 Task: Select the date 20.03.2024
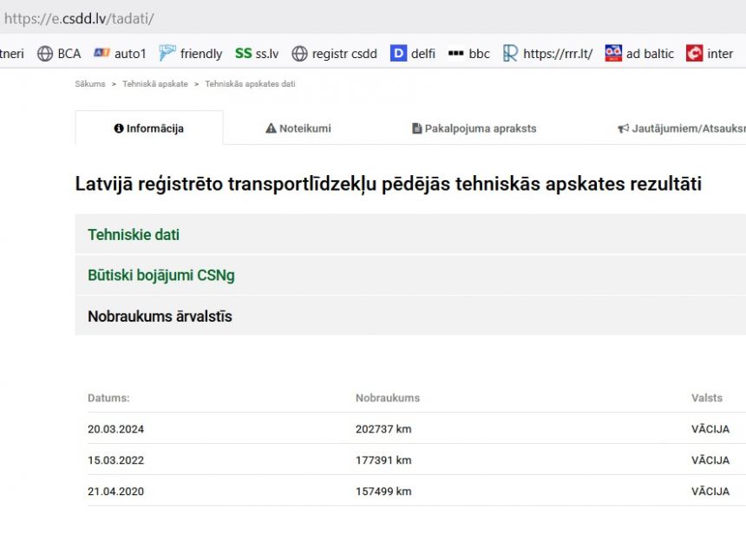click(x=115, y=429)
